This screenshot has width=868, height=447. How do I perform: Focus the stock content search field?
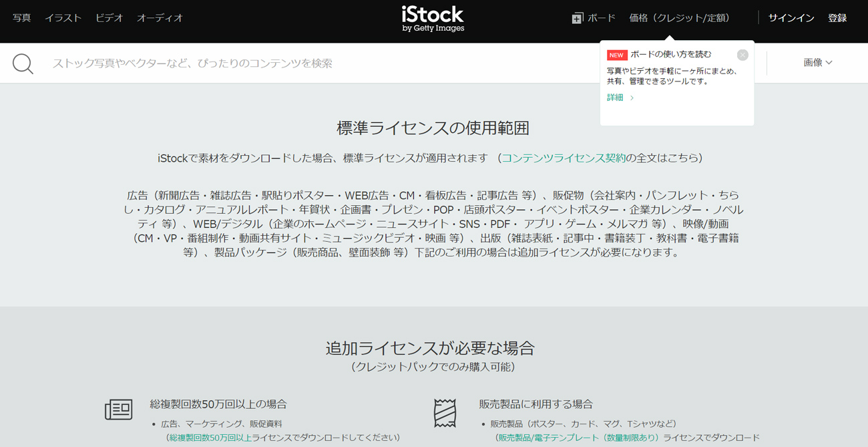[320, 63]
